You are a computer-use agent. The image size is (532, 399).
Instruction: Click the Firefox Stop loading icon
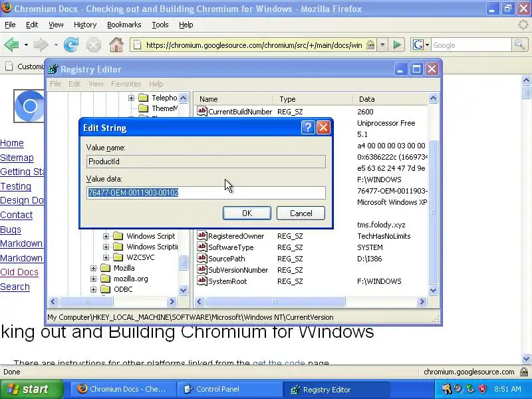pos(93,45)
